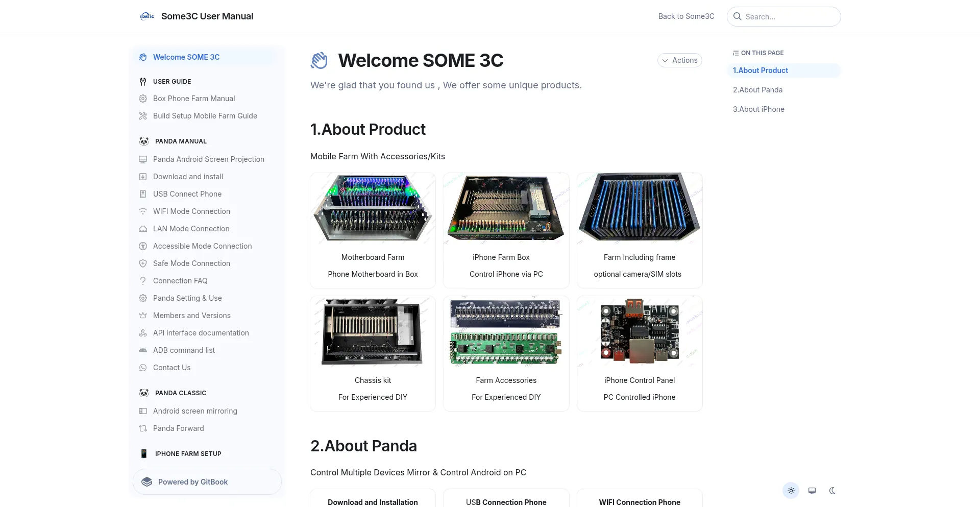Switch to system theme with monitor icon
The image size is (980, 507).
click(812, 491)
